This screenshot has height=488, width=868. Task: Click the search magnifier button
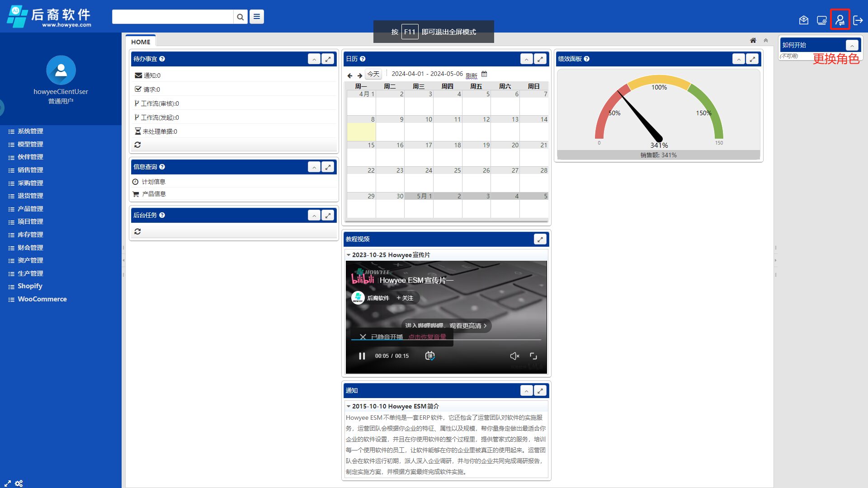(240, 17)
